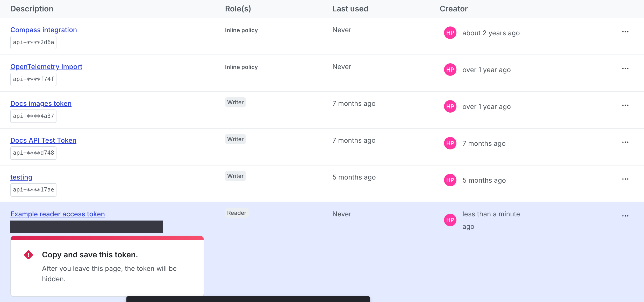Click the HP avatar on the testing row

(450, 180)
